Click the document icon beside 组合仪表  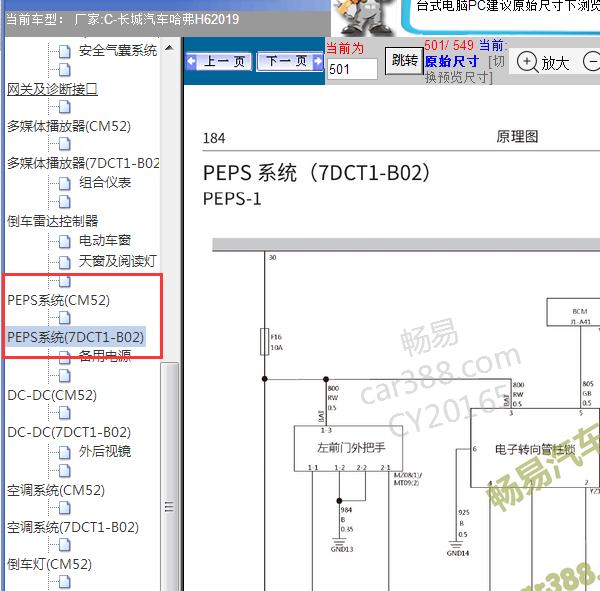[65, 183]
